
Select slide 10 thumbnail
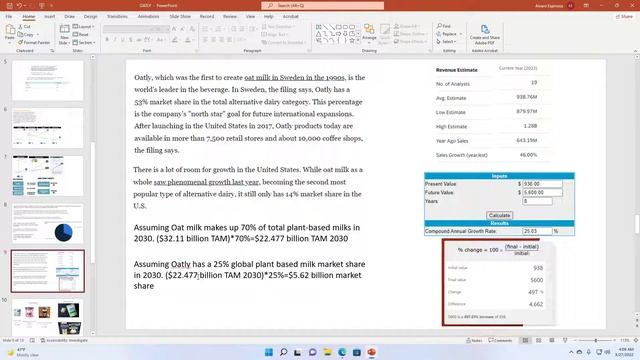[x=47, y=318]
